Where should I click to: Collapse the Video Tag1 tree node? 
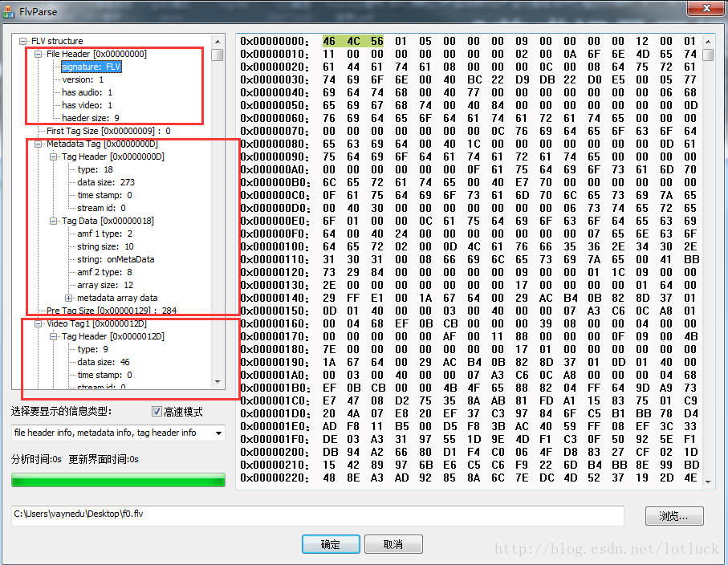click(x=38, y=323)
